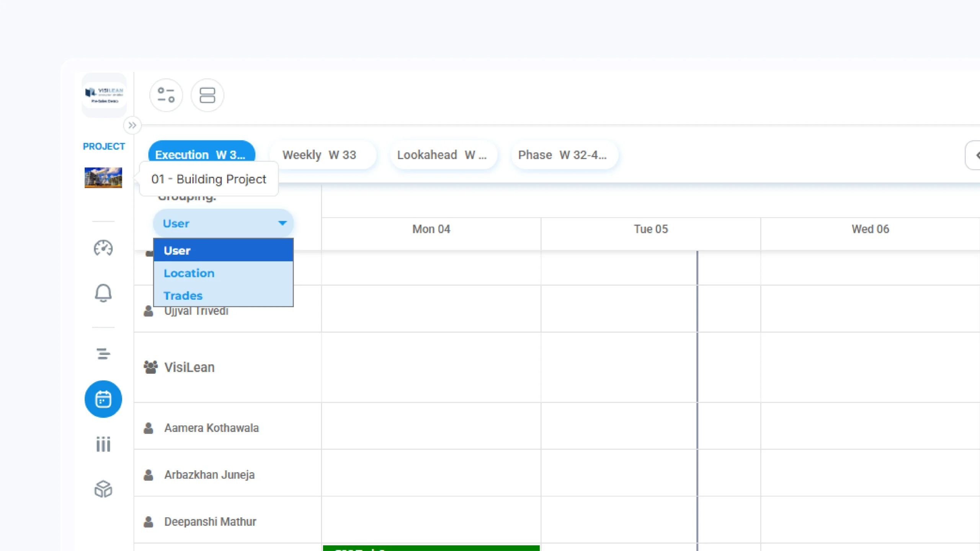Click the stacked rows layout icon
Viewport: 980px width, 551px height.
(x=207, y=95)
